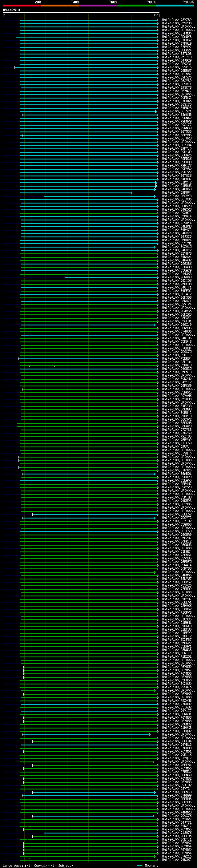The height and width of the screenshot is (868, 197).
Task: Select hit UniRef100_P59231
Action: pyautogui.click(x=177, y=64)
